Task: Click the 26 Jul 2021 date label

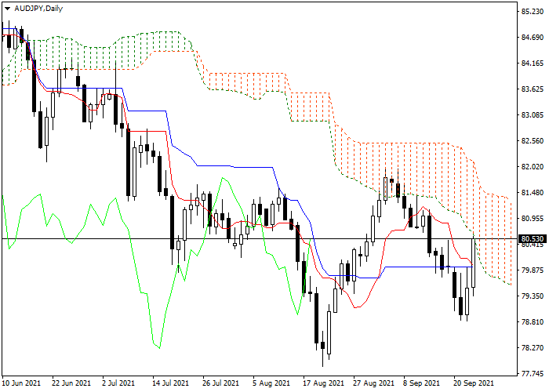Action: click(222, 383)
